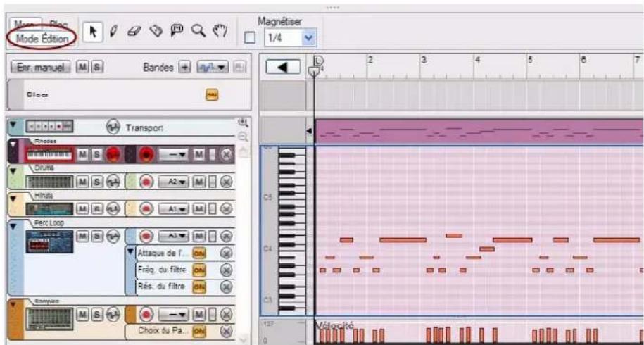Collapse the Transport track triangle
This screenshot has width=644, height=345.
click(x=13, y=124)
